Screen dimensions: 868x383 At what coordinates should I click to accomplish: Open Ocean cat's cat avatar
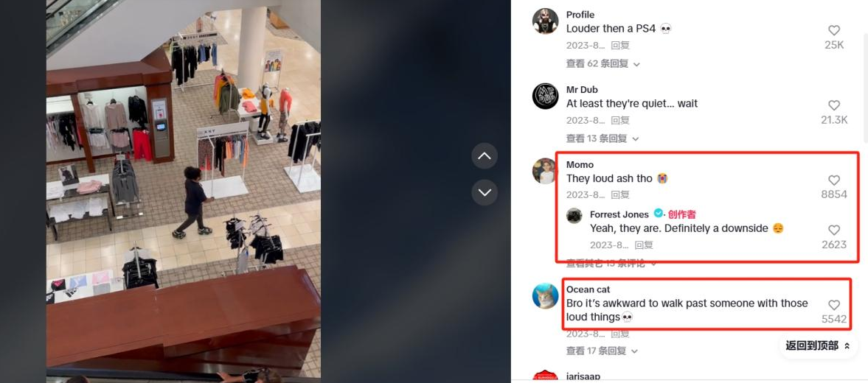coord(545,295)
